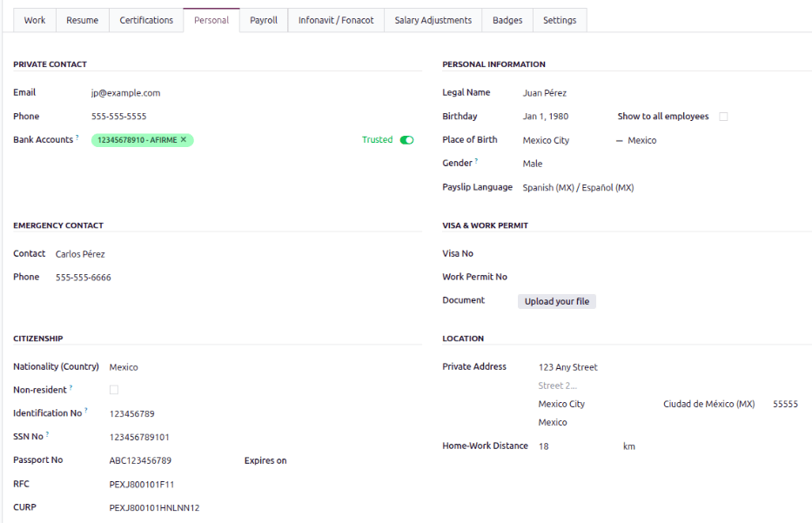This screenshot has height=523, width=812.
Task: Open the Gender selection dropdown
Action: 534,163
